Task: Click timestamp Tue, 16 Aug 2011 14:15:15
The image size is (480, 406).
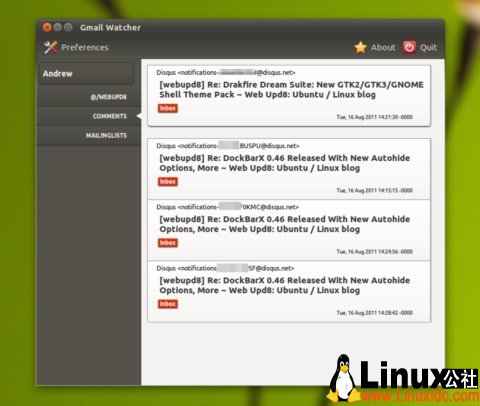Action: [x=375, y=190]
